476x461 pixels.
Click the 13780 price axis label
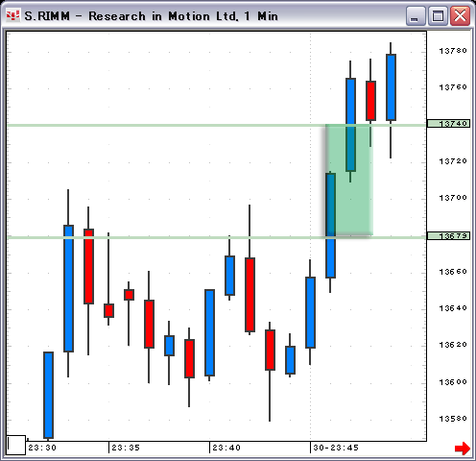pos(453,51)
